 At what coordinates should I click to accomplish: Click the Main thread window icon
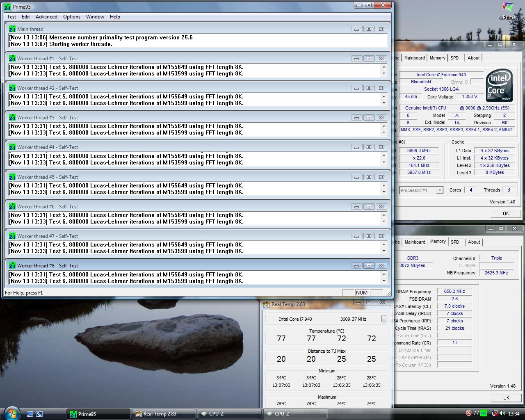click(12, 29)
